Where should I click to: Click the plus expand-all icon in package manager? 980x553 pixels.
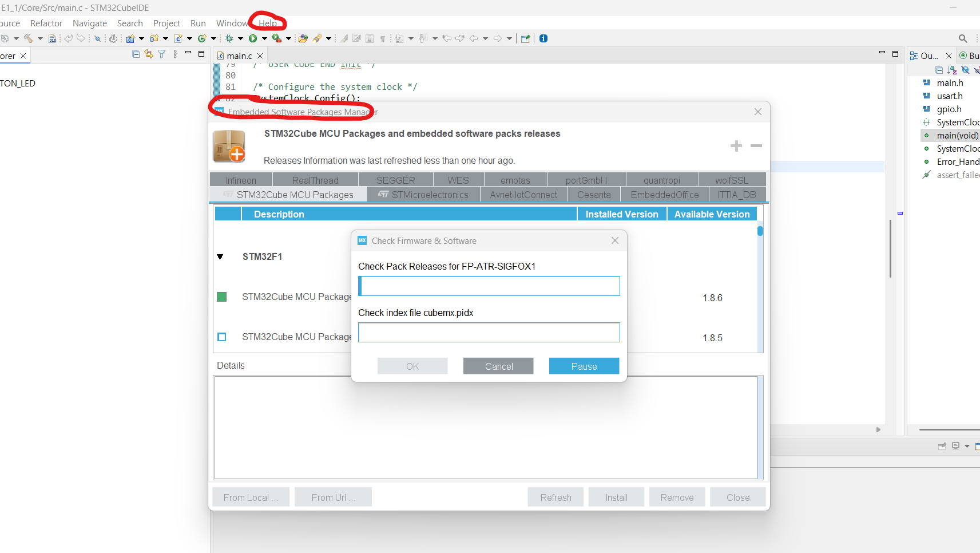tap(736, 146)
